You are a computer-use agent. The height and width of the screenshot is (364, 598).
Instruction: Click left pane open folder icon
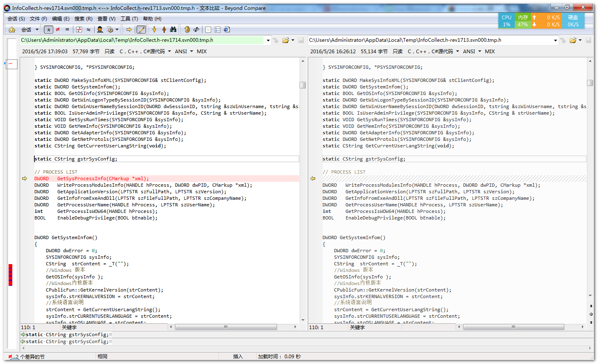pos(286,40)
